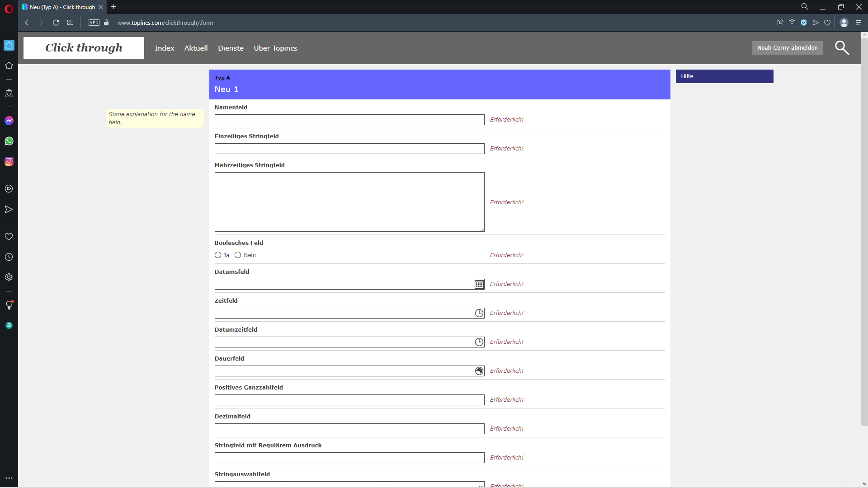Viewport: 868px width, 488px height.
Task: Take a snapshot with camera icon
Action: [792, 23]
